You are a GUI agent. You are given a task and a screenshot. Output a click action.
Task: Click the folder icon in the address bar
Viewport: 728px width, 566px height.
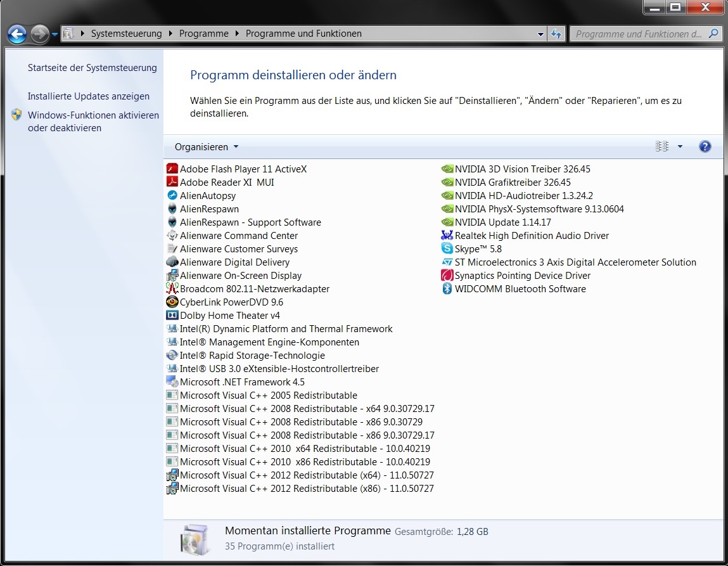click(x=68, y=34)
